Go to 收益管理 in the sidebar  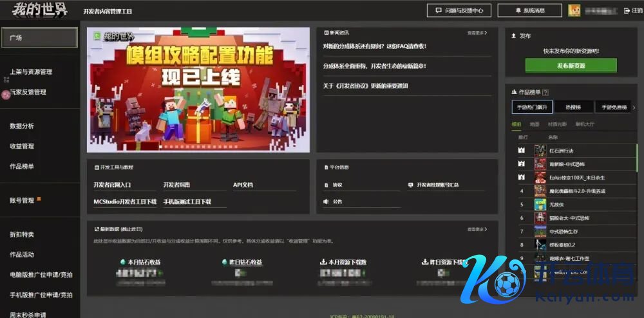[x=22, y=146]
